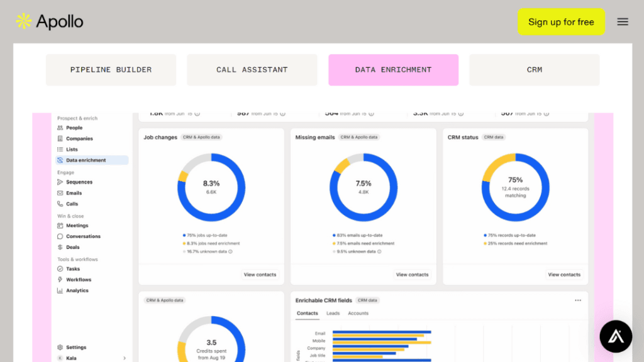The image size is (644, 362).
Task: Click '7.5% emails need enrichment' legend
Action: [364, 243]
